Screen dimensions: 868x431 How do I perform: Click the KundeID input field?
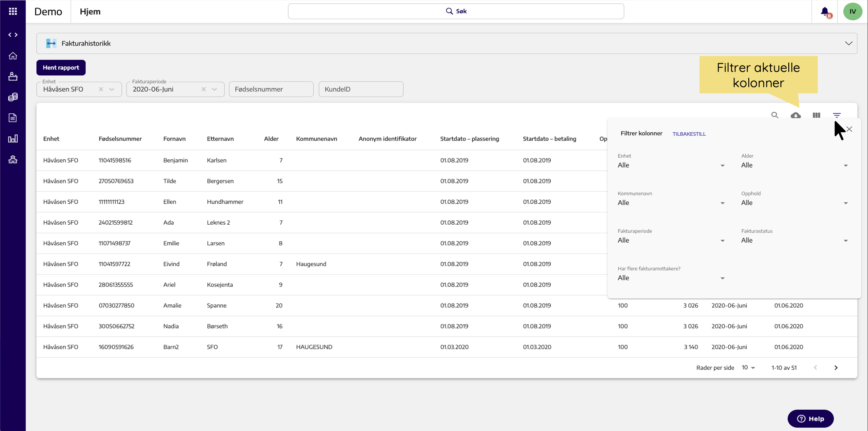click(361, 89)
